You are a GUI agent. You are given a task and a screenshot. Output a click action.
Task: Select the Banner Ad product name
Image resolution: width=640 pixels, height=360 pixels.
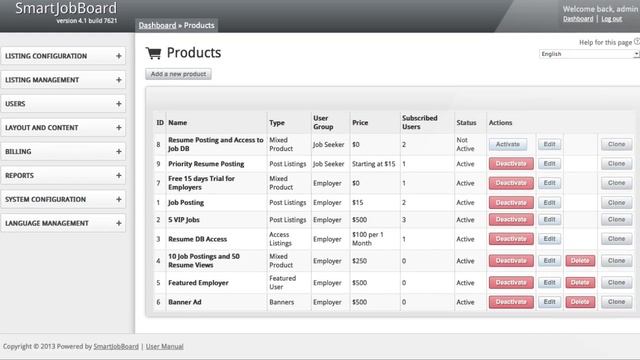(185, 302)
